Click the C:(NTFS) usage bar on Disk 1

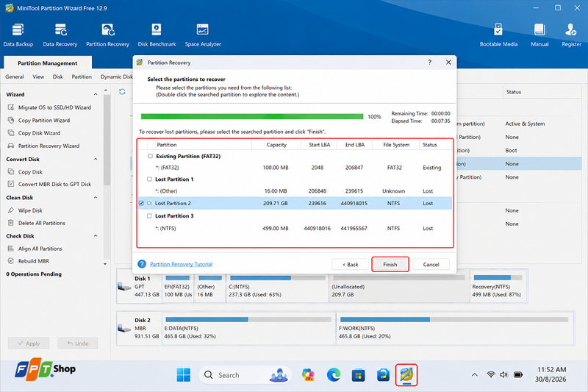(x=278, y=278)
